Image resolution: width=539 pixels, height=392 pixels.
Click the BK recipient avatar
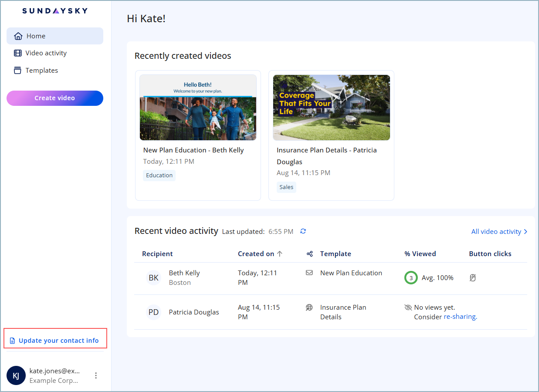pyautogui.click(x=153, y=277)
